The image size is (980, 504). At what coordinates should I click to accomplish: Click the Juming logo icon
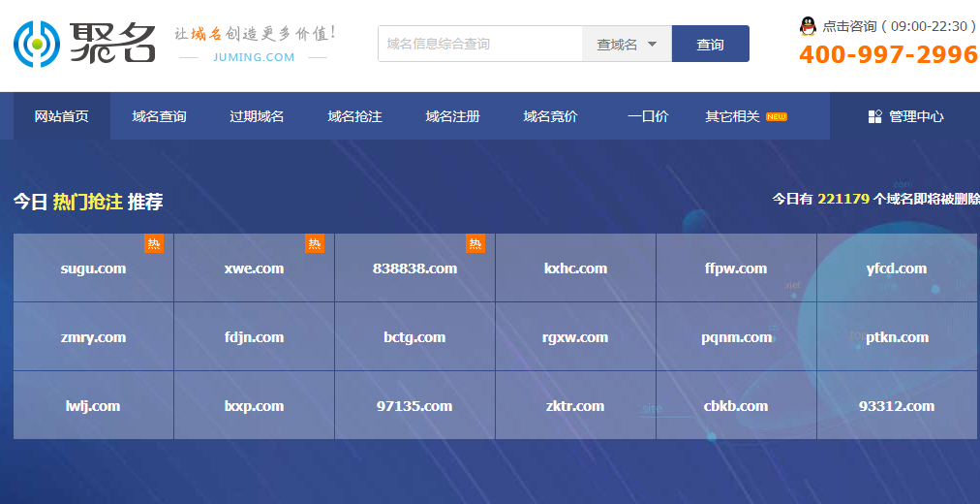point(37,44)
